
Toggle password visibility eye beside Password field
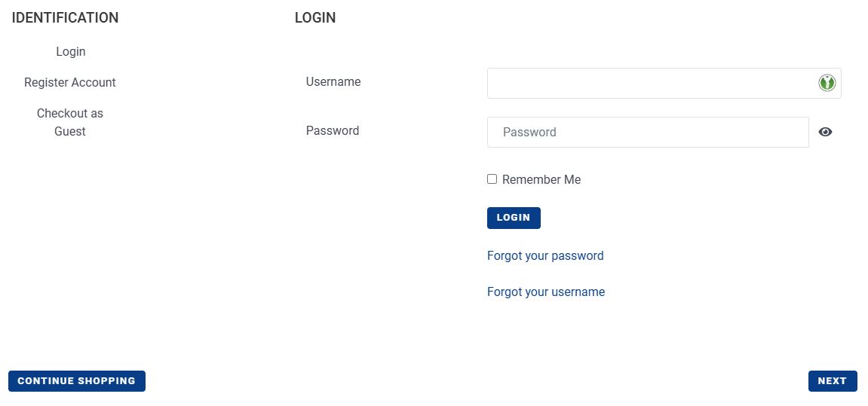click(x=825, y=132)
